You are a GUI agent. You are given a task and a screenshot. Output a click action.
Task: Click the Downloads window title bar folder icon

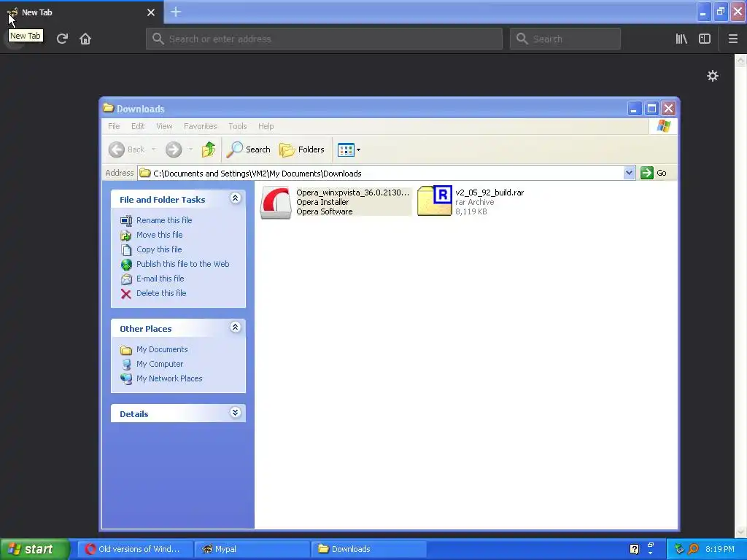[109, 108]
